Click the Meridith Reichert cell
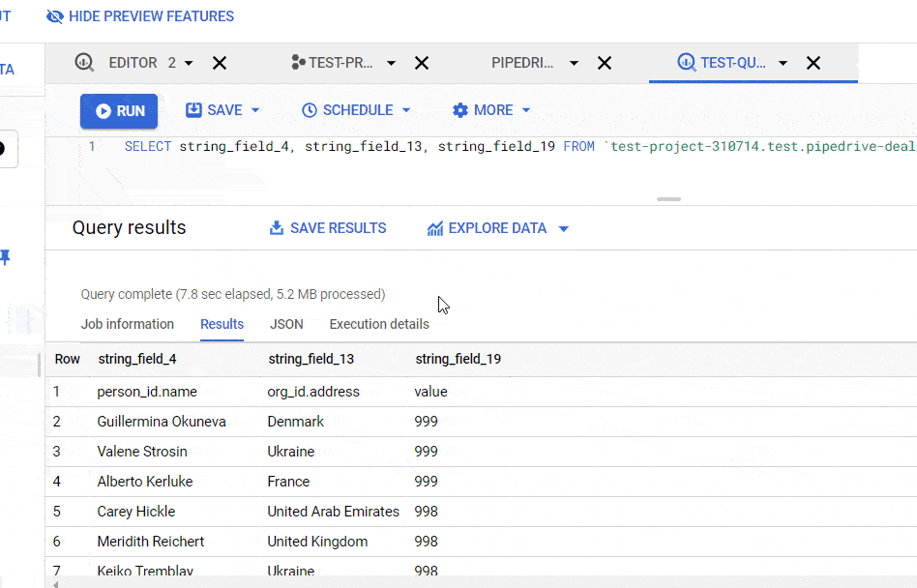Screen dimensions: 917x588 [x=151, y=542]
